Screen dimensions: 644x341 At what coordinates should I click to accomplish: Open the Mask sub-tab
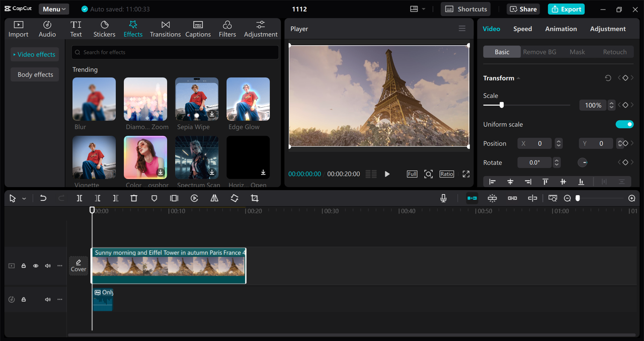pyautogui.click(x=577, y=52)
